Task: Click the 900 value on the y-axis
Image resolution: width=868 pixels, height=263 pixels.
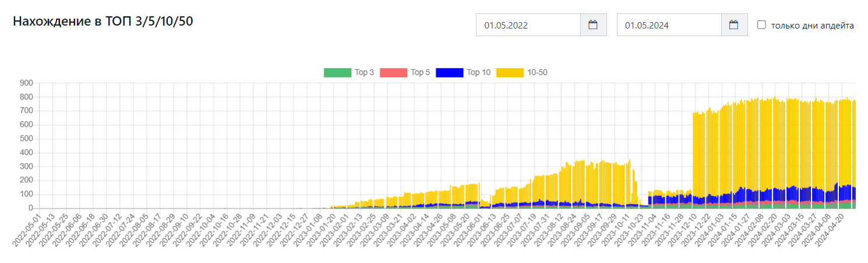Action: click(x=27, y=83)
